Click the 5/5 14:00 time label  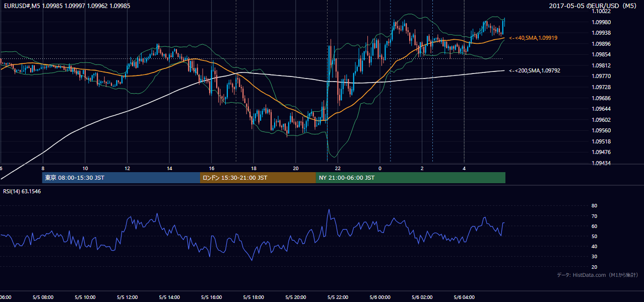click(x=169, y=297)
